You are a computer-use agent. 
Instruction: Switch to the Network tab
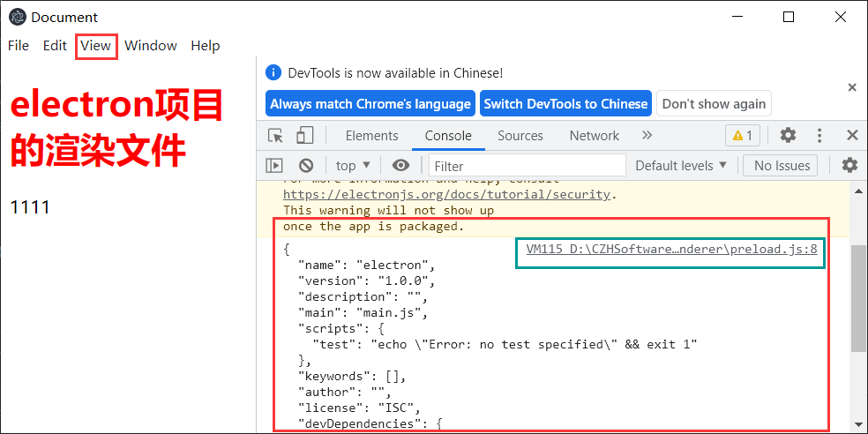pos(594,136)
